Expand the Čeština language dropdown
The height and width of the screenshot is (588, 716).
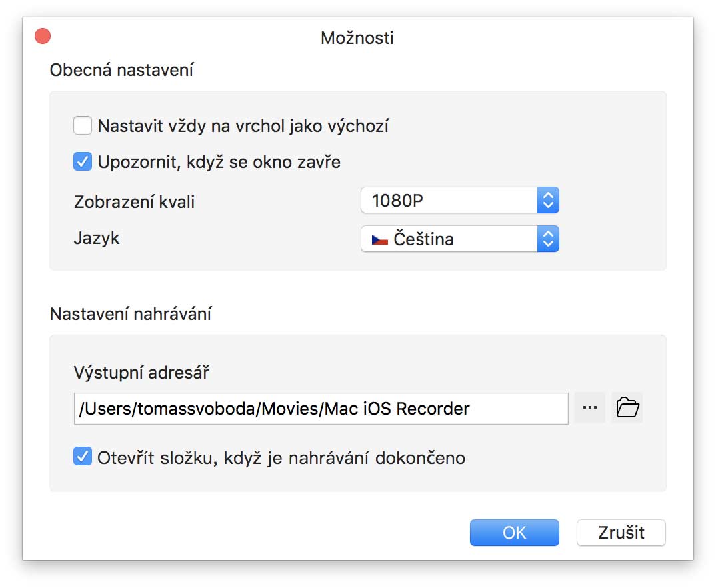[x=449, y=239]
